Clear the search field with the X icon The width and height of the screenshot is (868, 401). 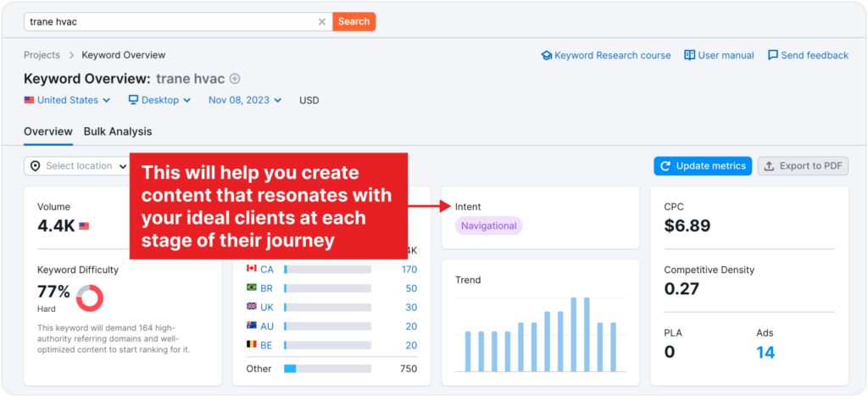tap(321, 21)
